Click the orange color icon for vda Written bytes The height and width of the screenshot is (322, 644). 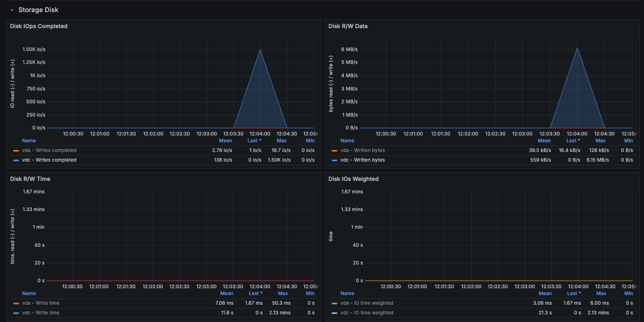[x=334, y=151]
